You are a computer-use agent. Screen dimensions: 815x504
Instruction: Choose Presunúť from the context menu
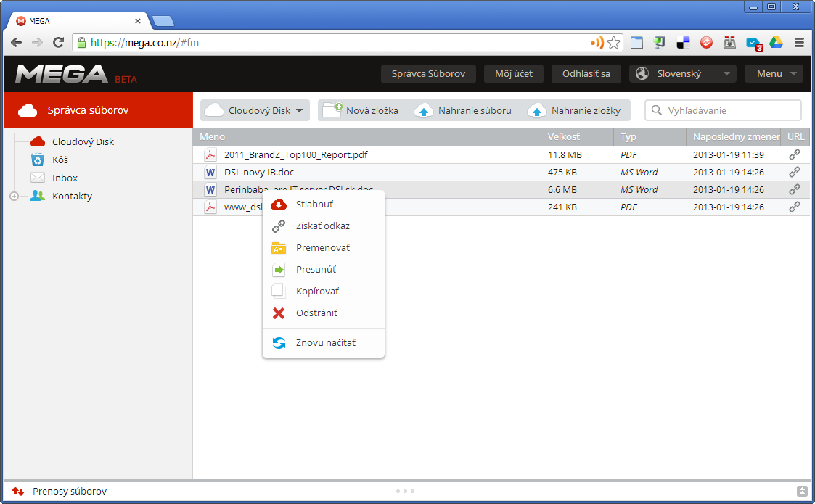[323, 270]
